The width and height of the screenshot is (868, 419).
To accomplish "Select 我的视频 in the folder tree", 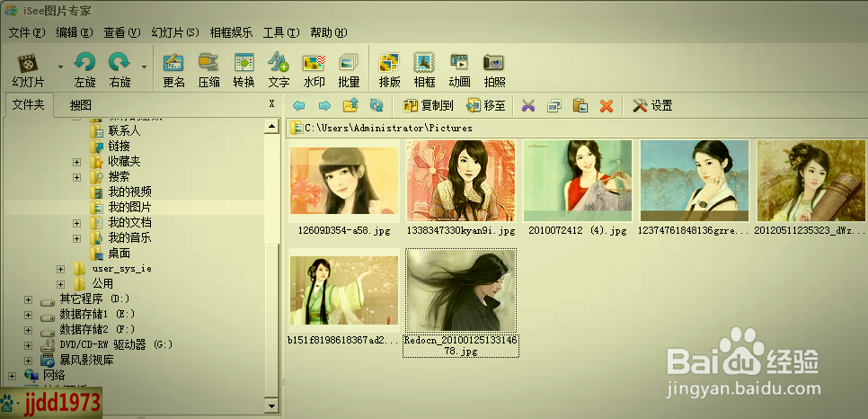I will pyautogui.click(x=129, y=192).
